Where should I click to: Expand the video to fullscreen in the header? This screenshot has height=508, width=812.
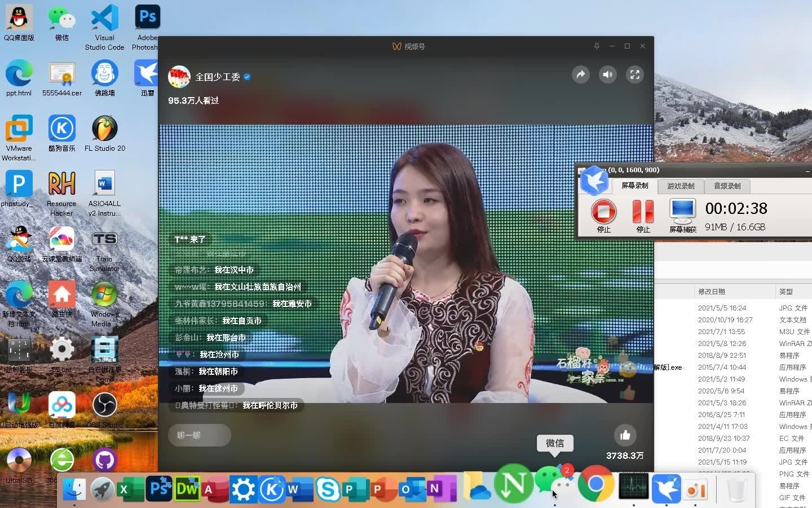[x=634, y=75]
